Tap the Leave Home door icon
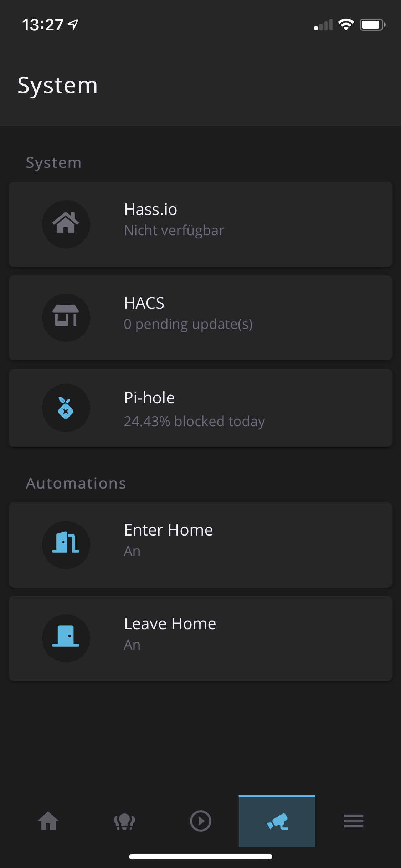Viewport: 401px width, 868px height. coord(66,638)
